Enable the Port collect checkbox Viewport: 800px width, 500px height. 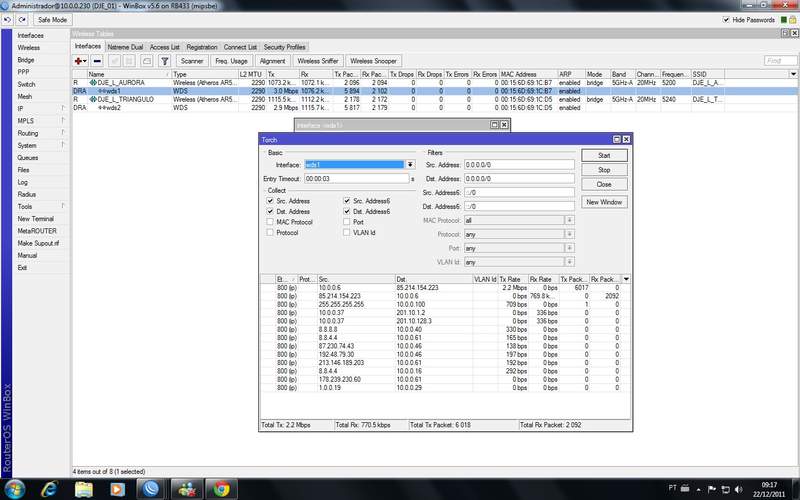pyautogui.click(x=347, y=222)
